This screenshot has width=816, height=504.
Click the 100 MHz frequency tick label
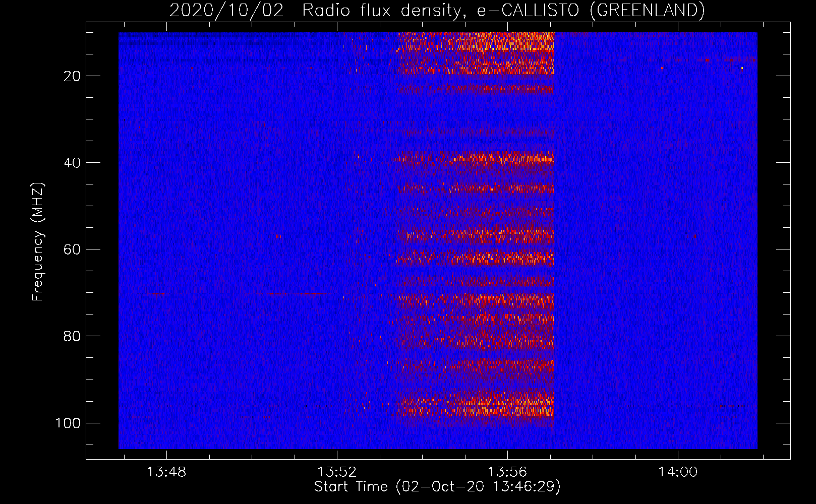tap(68, 423)
